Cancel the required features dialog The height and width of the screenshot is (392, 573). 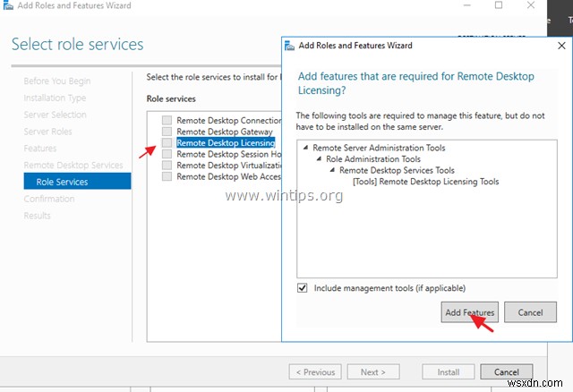click(530, 312)
